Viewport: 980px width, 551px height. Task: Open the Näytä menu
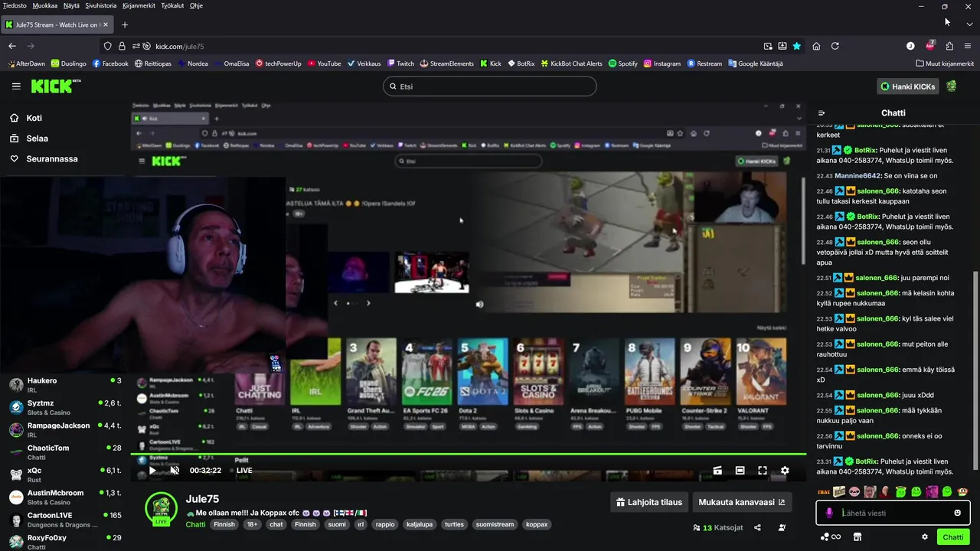71,5
